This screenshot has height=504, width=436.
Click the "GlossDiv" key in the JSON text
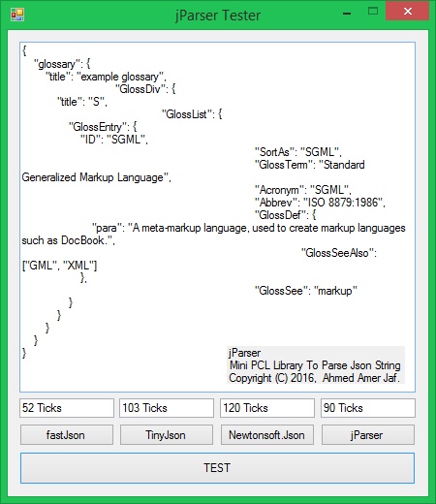[140, 89]
